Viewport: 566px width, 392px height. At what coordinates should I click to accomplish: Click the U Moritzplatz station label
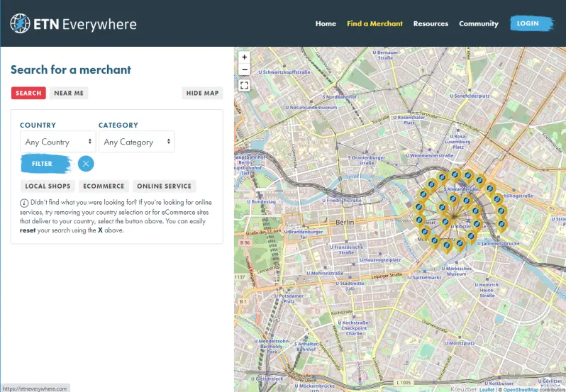coord(460,343)
